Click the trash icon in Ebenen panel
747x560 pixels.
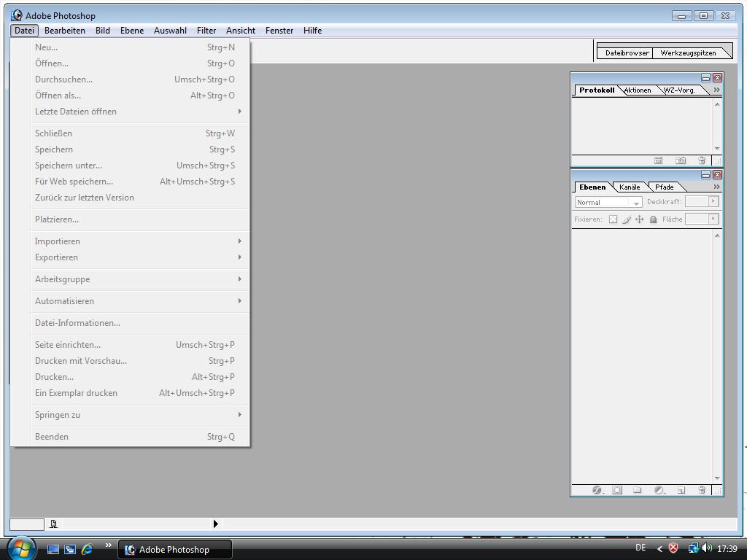(702, 490)
